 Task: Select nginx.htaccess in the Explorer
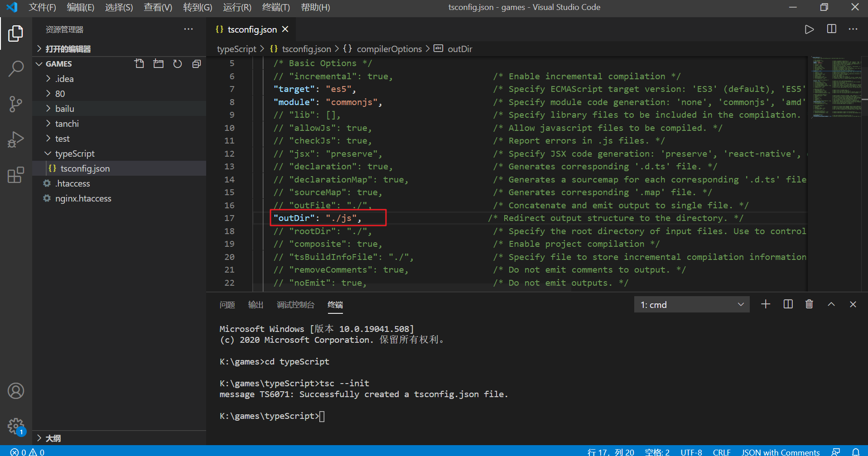[x=83, y=198]
